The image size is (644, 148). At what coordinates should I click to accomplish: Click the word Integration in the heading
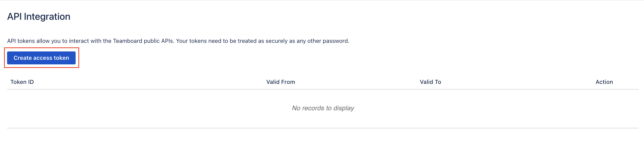click(x=47, y=17)
